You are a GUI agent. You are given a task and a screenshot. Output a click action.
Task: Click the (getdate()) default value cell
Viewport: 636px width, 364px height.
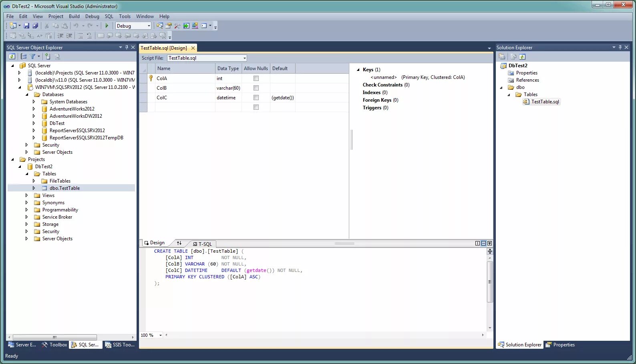283,98
